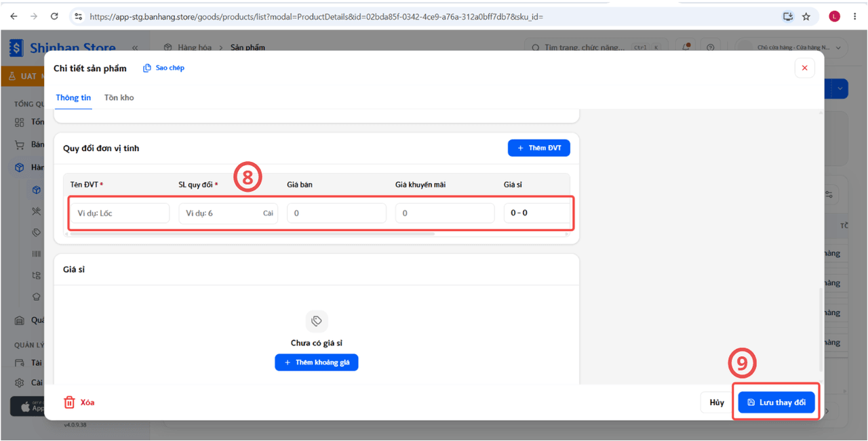Click the install app icon in address bar

pyautogui.click(x=788, y=16)
